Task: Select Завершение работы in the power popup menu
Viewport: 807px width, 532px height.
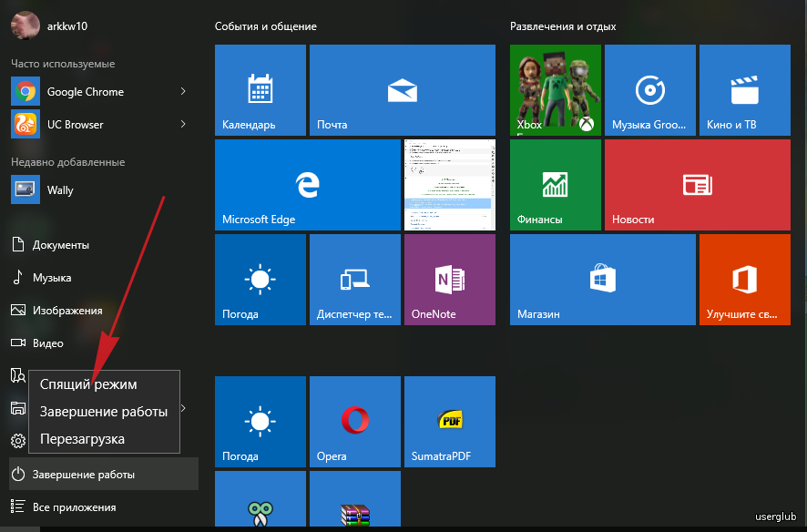Action: [x=104, y=412]
